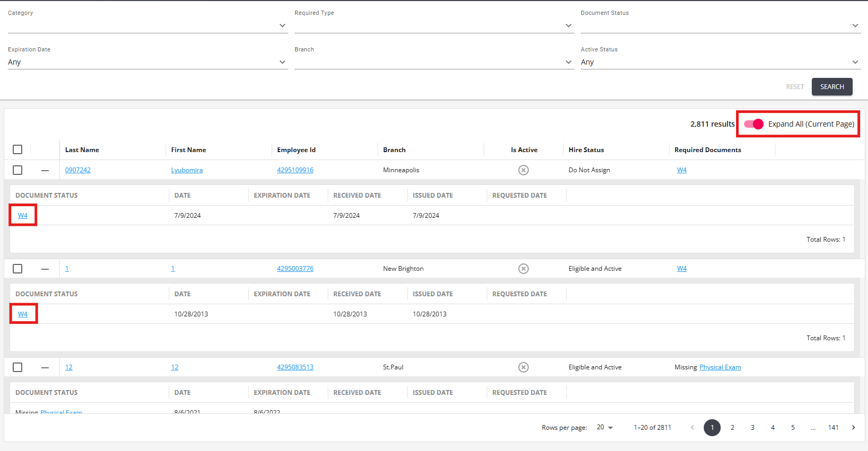Open W4 document status dated 7/9/2024
Image resolution: width=868 pixels, height=451 pixels.
[x=23, y=216]
